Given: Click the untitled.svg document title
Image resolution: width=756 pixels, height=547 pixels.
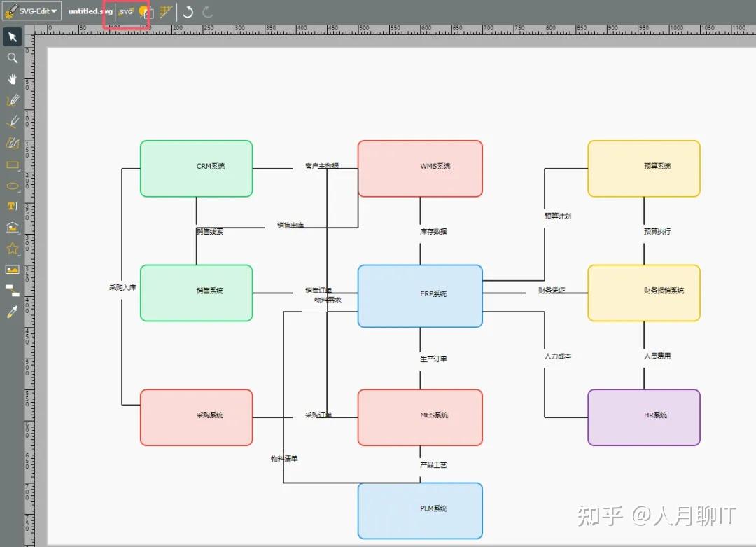Looking at the screenshot, I should (90, 11).
